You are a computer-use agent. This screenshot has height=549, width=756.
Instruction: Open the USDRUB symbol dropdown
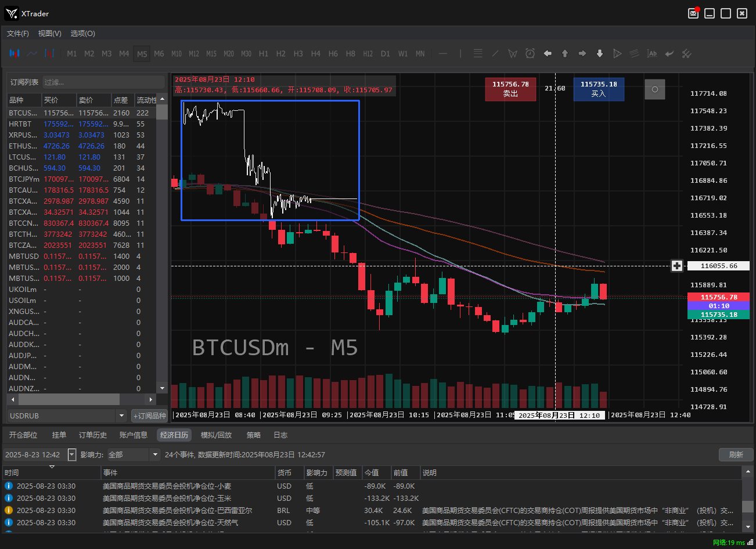[121, 416]
